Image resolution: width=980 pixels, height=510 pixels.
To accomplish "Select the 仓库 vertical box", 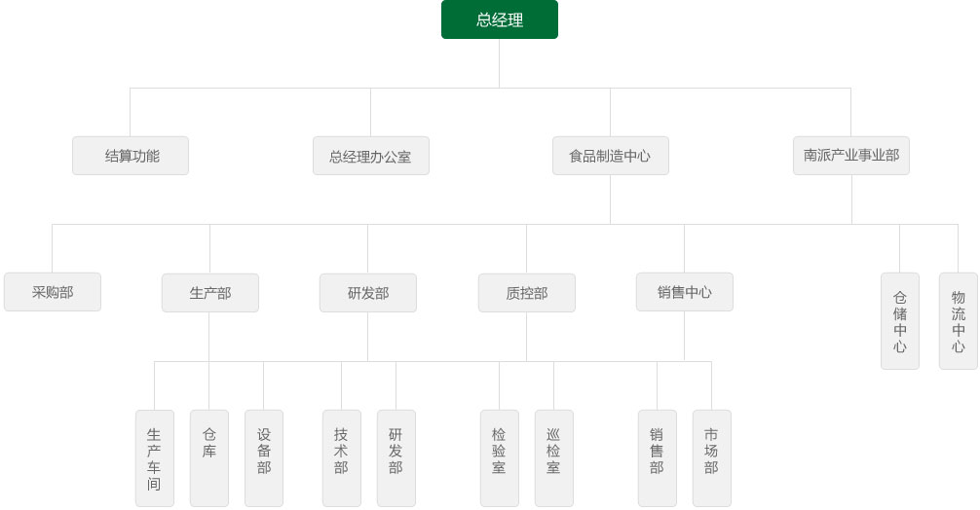I will [x=208, y=457].
